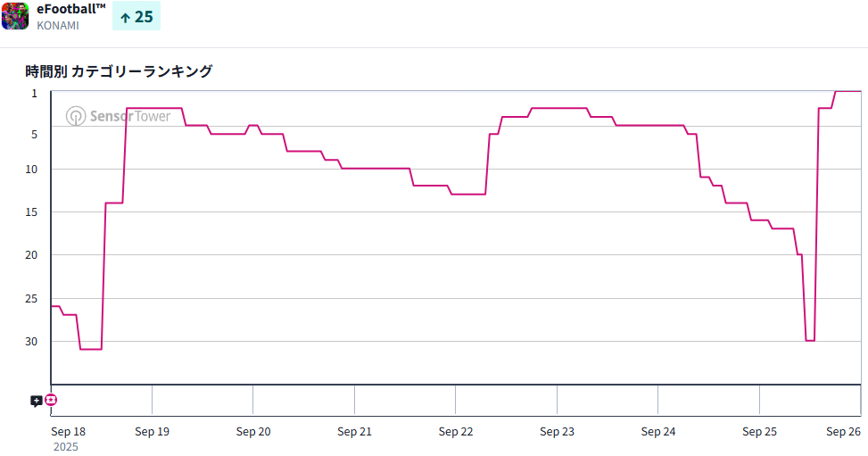Select the Sep 26 date label
This screenshot has width=868, height=456.
[843, 432]
